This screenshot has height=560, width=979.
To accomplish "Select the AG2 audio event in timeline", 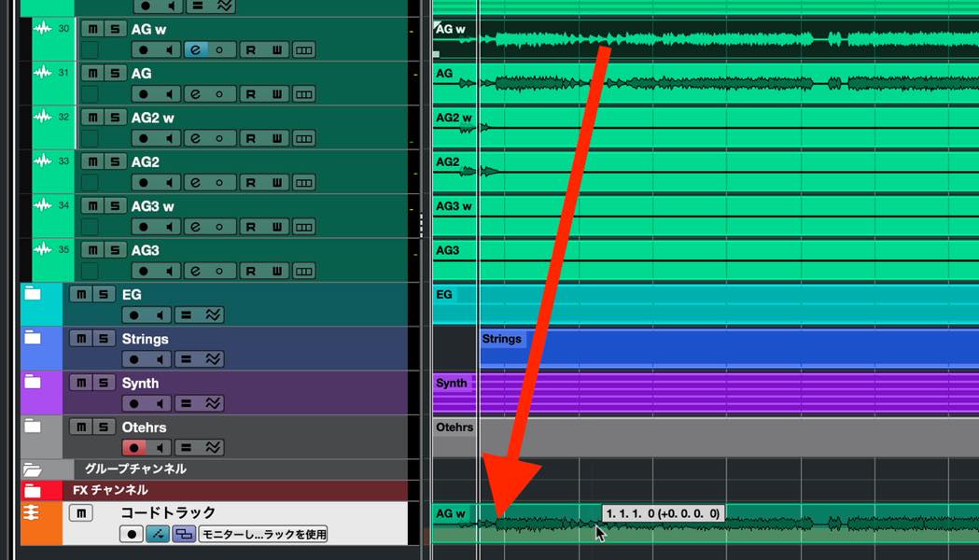I will tap(706, 172).
